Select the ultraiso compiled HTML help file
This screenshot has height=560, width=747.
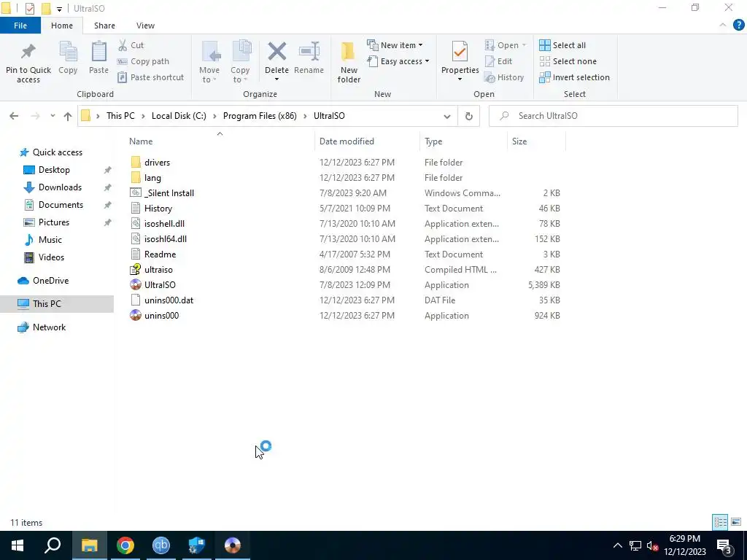(x=158, y=270)
